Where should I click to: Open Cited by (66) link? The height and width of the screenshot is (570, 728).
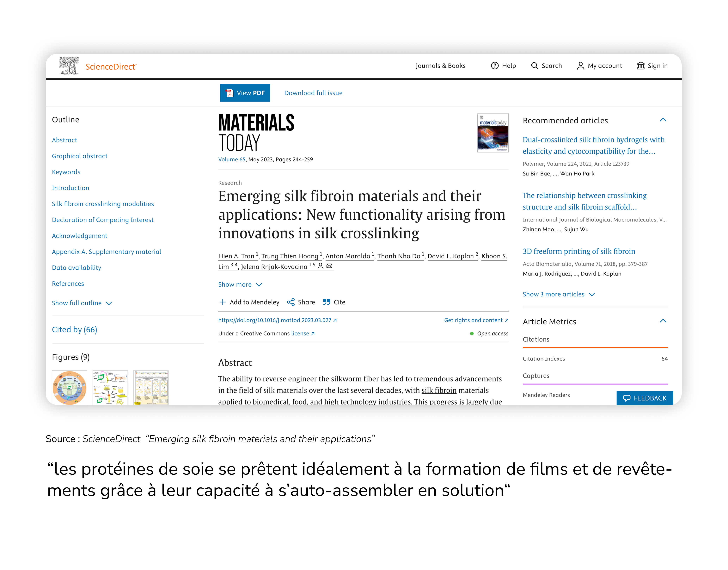coord(74,329)
